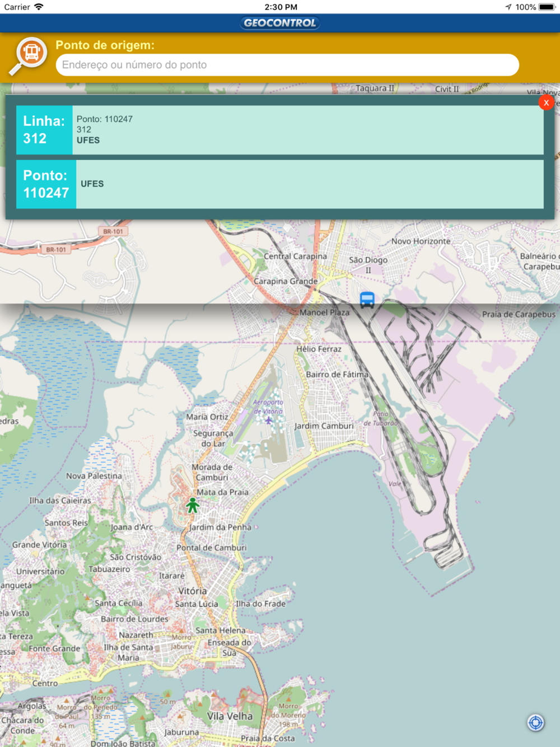The image size is (560, 747).
Task: Click 'Carapina Grande' map label
Action: click(x=286, y=281)
